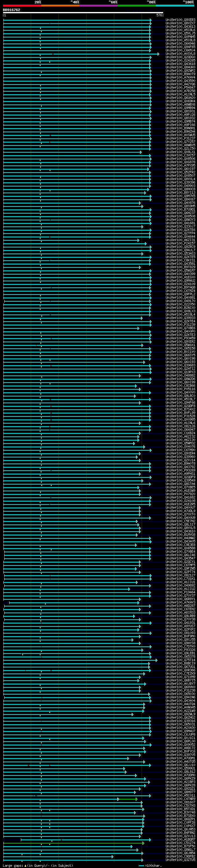Select the UniRef100_P19464 label
197x868 pixels.
[180, 592]
